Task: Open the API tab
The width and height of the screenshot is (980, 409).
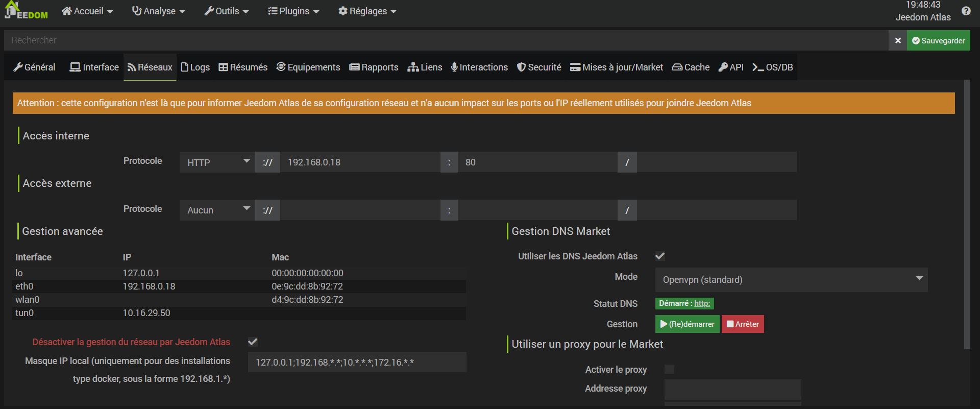Action: 731,67
